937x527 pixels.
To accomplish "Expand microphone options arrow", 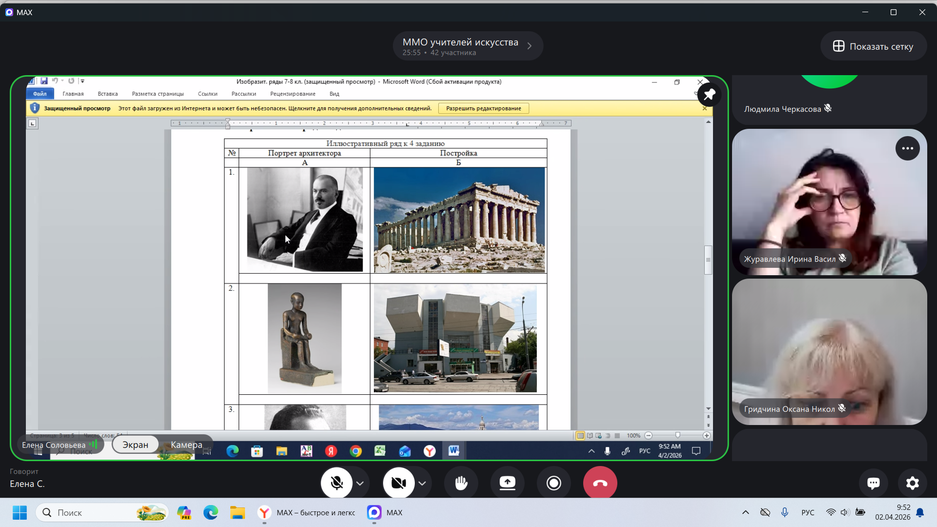I will click(x=360, y=484).
